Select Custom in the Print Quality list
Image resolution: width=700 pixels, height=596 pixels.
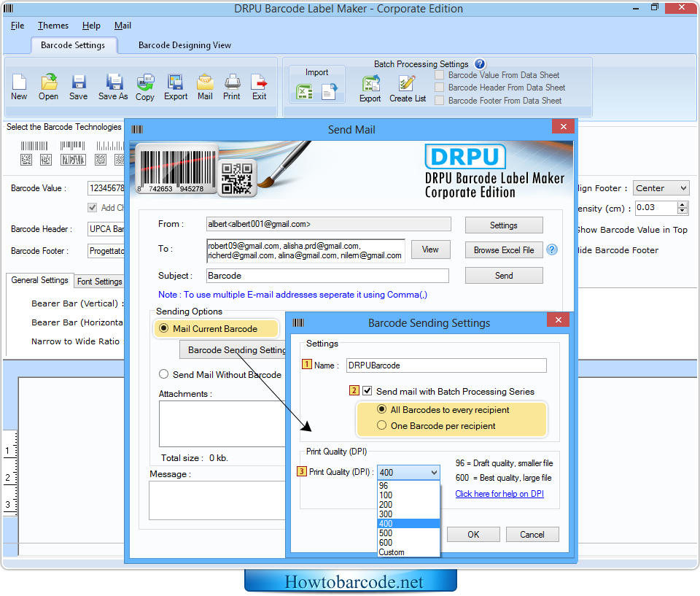tap(392, 552)
